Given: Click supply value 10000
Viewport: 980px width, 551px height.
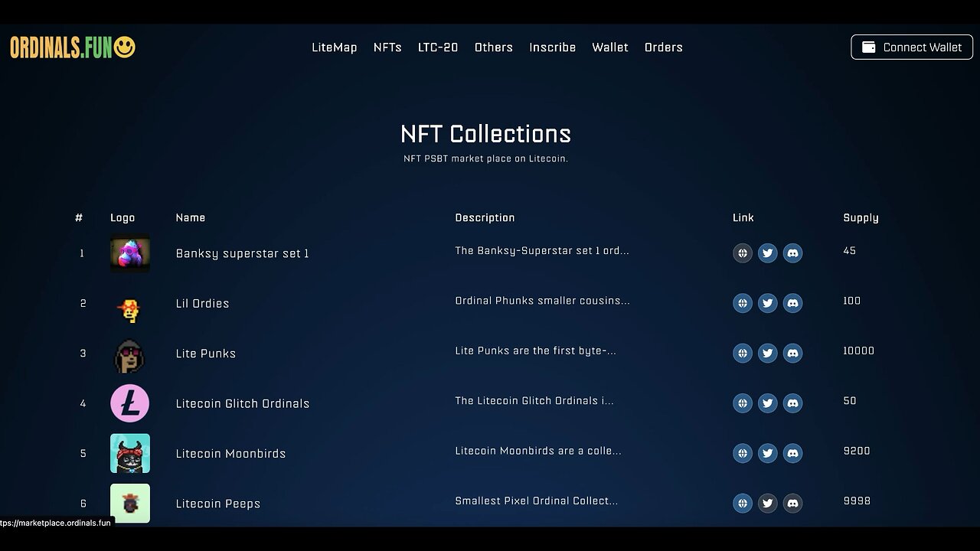Looking at the screenshot, I should pos(859,350).
